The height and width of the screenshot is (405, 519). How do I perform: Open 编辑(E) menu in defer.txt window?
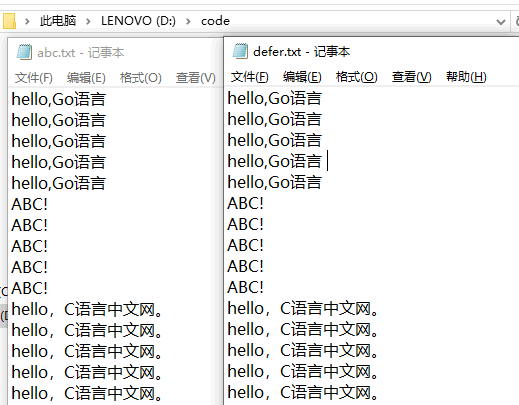(x=302, y=77)
